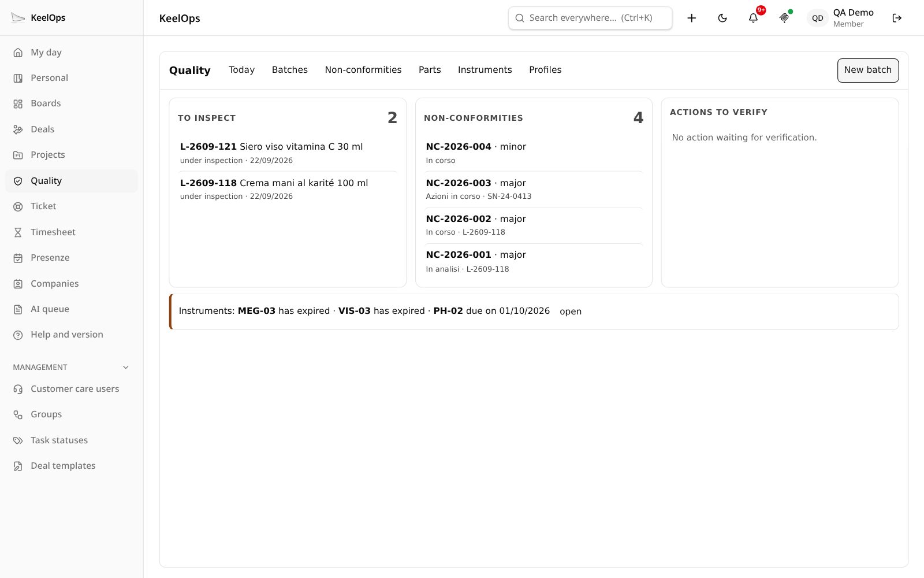Open the Instruments tab

(485, 70)
